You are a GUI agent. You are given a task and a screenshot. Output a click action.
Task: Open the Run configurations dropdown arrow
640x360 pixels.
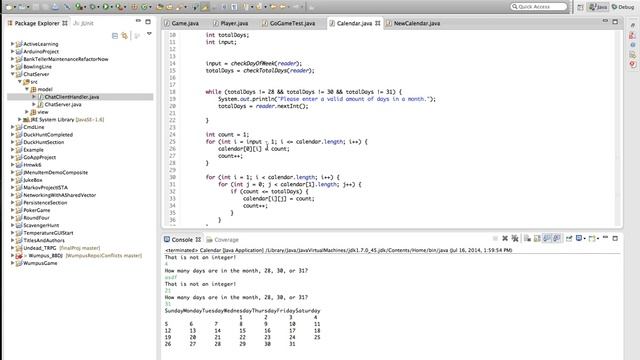tap(111, 7)
